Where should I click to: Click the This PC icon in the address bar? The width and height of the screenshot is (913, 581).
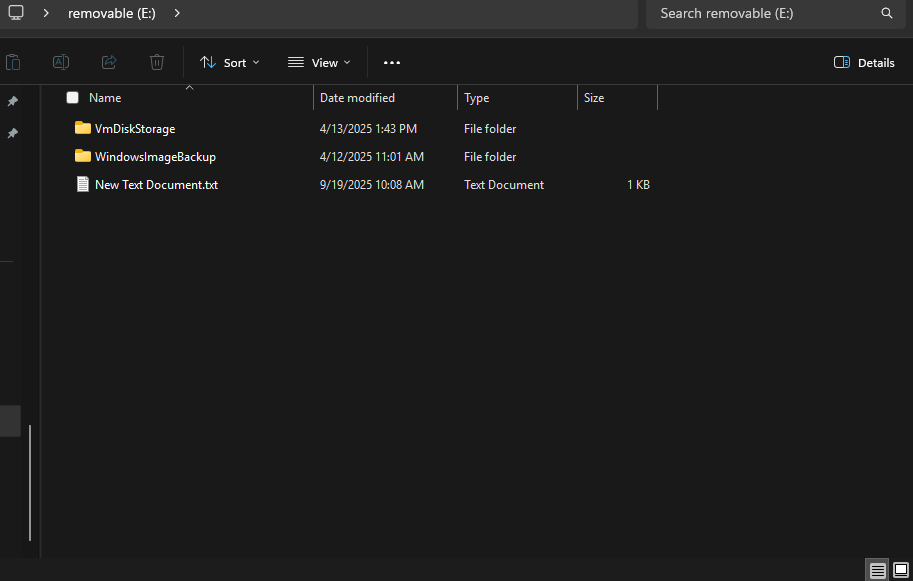[x=14, y=13]
